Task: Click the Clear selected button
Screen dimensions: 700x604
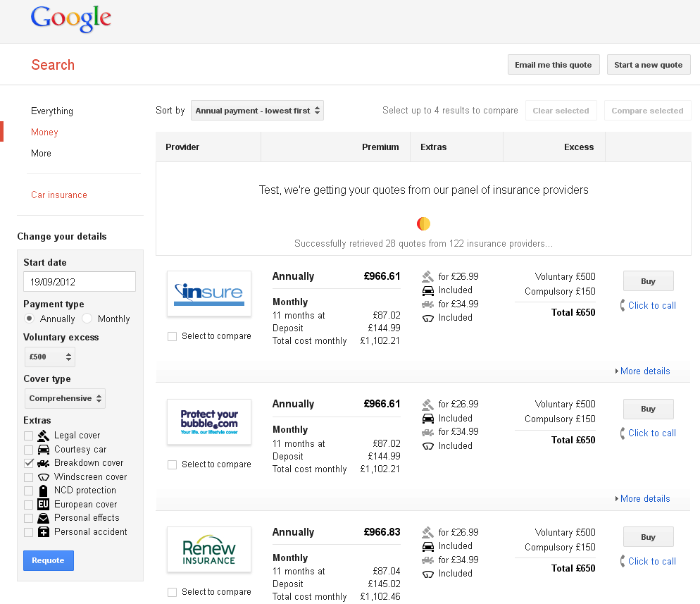Action: tap(561, 111)
